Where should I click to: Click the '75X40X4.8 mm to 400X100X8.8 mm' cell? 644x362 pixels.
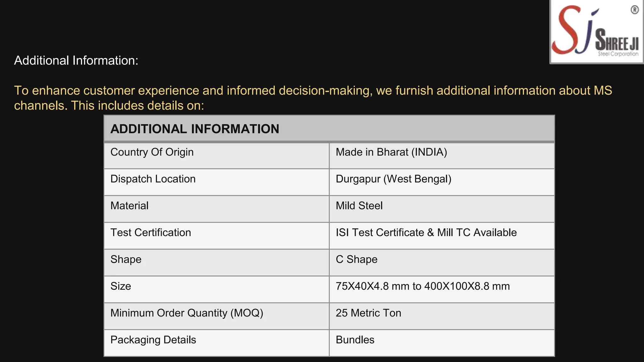click(x=423, y=286)
